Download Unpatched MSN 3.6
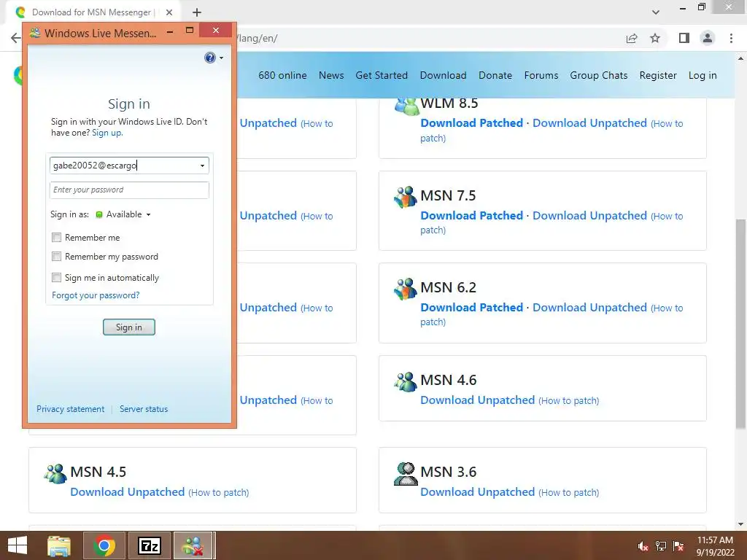Screen dimensions: 747x560 coord(477,492)
